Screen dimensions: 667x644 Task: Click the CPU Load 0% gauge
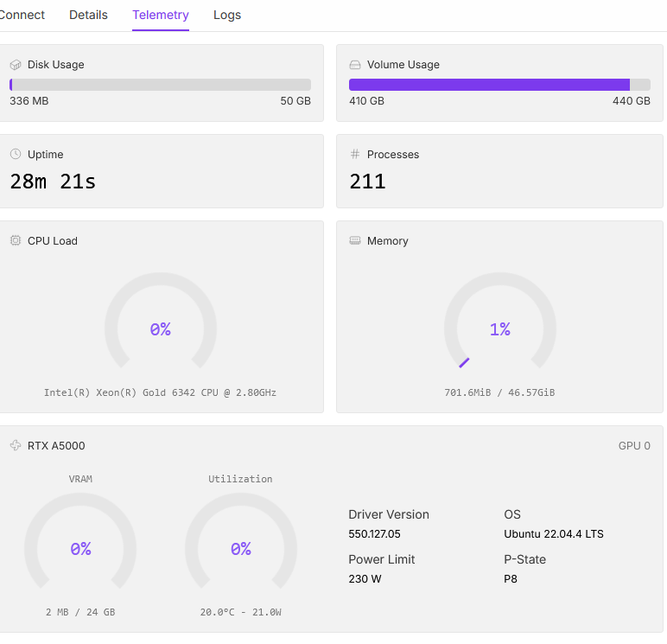pos(161,320)
